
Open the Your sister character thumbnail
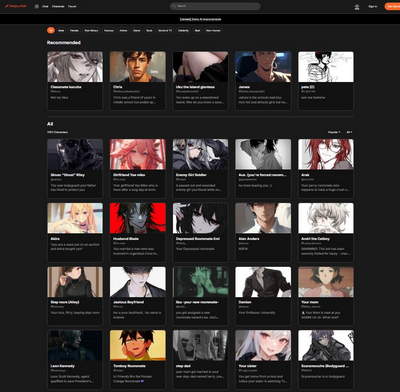click(263, 346)
